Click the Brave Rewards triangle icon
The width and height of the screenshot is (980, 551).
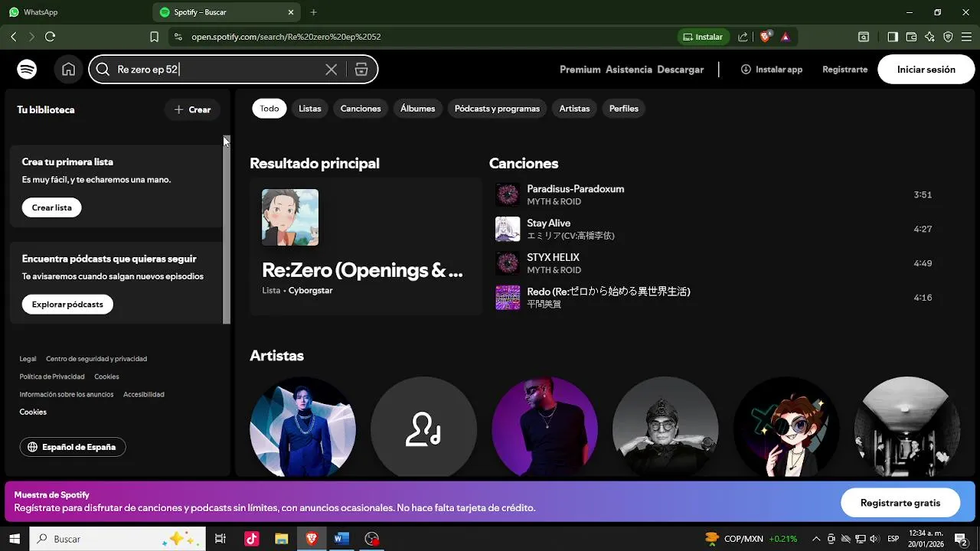(x=785, y=36)
